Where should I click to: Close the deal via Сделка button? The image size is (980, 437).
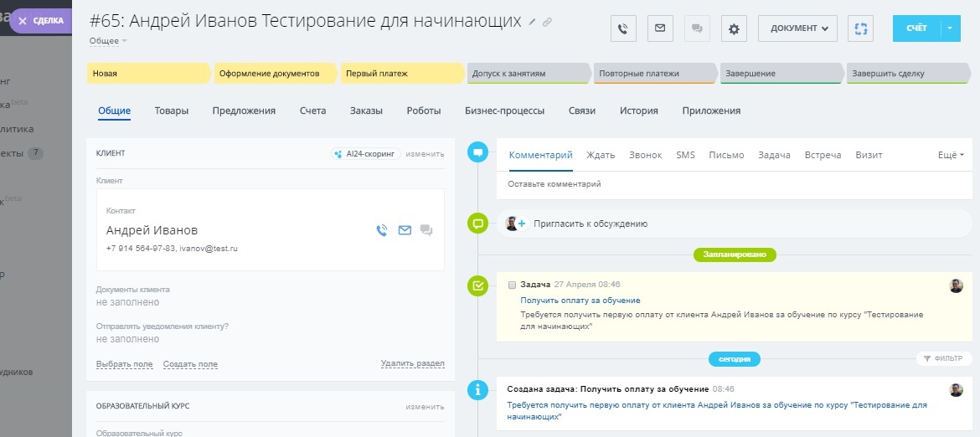point(41,21)
